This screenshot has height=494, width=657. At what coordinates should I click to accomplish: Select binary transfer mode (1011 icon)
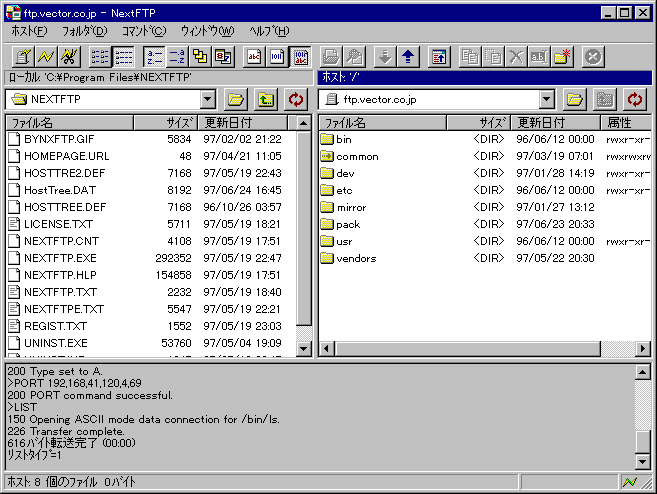(x=277, y=57)
